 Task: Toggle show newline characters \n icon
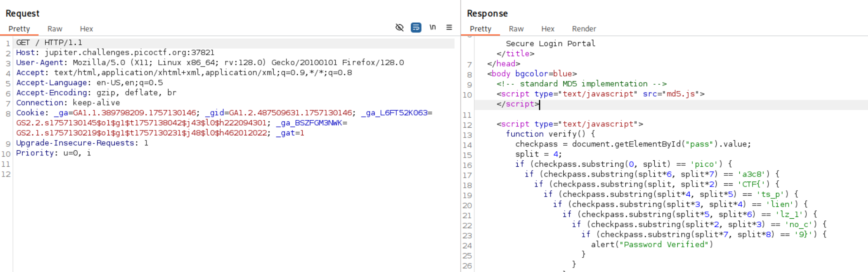pyautogui.click(x=433, y=27)
